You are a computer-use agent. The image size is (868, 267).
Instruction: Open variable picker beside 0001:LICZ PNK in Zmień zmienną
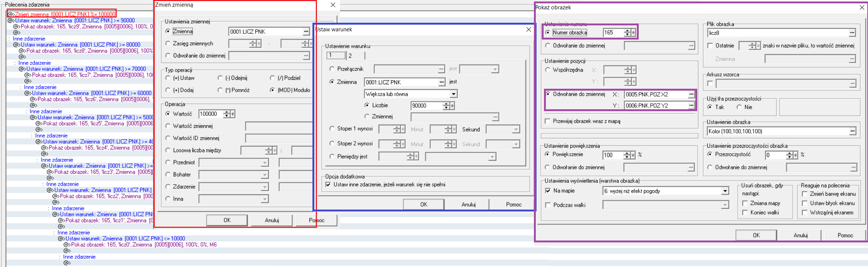point(306,32)
